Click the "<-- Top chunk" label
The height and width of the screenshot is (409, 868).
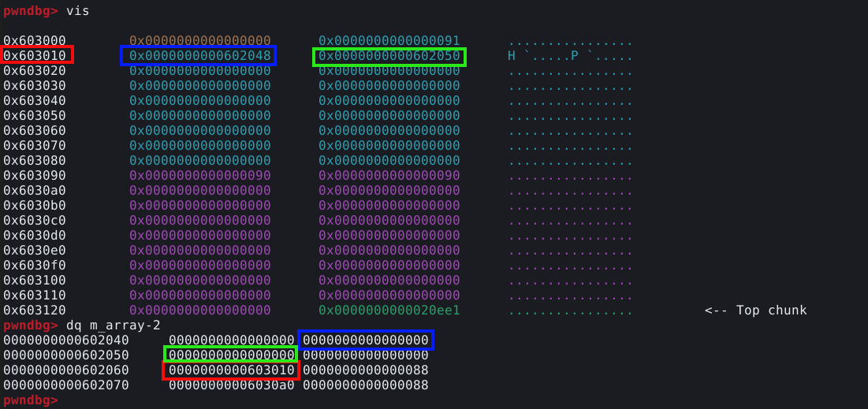click(755, 310)
